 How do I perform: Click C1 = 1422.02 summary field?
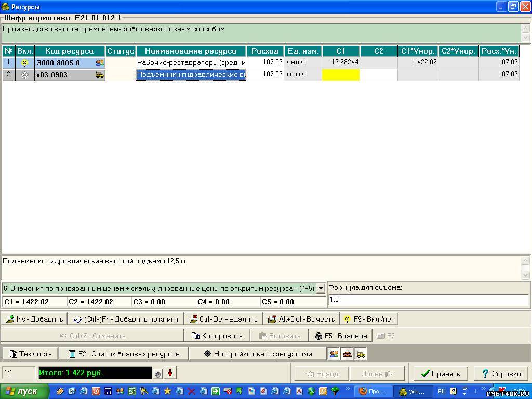[34, 302]
